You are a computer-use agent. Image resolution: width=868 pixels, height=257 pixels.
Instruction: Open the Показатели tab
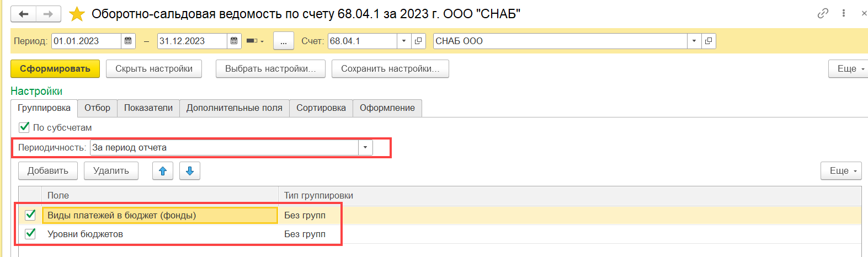point(148,108)
